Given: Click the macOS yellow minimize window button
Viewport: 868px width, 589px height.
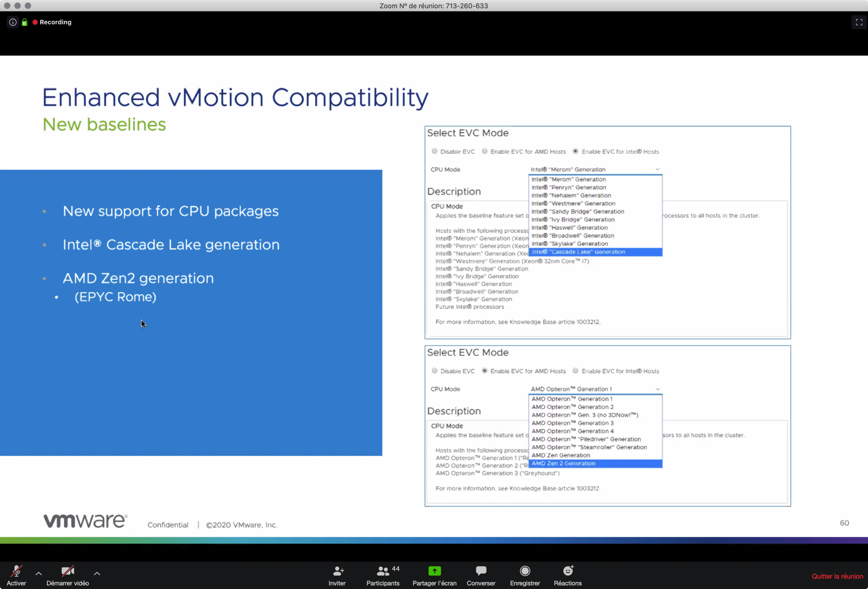Looking at the screenshot, I should 18,6.
